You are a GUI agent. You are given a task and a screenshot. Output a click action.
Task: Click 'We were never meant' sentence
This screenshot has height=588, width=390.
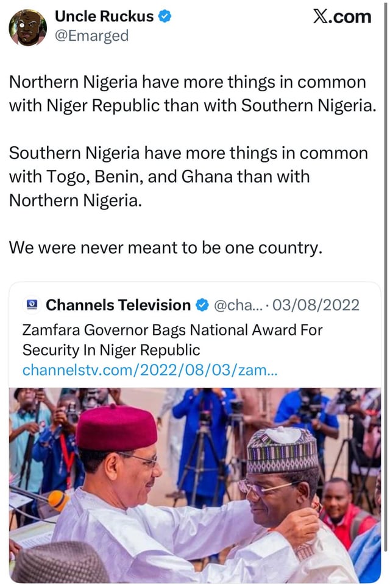point(165,248)
